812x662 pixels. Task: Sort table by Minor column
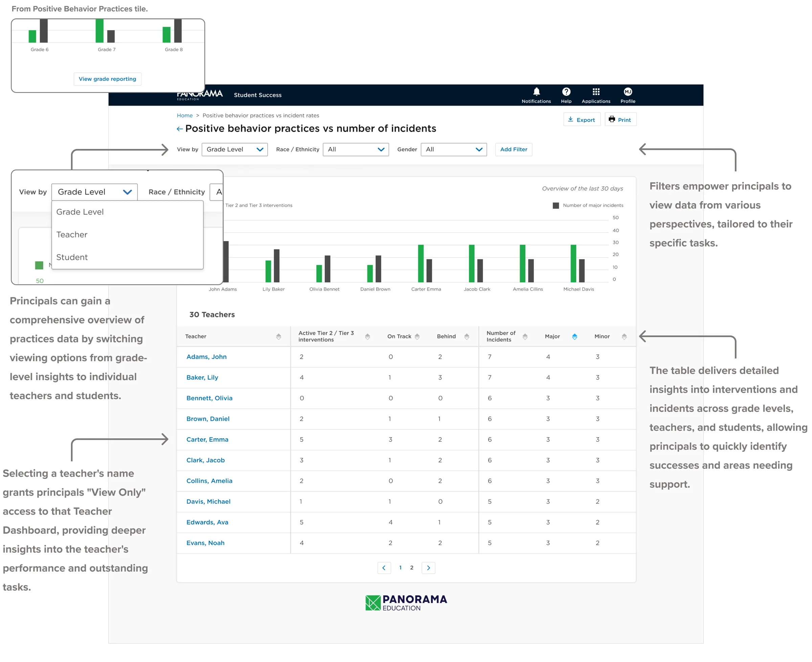[x=624, y=336]
